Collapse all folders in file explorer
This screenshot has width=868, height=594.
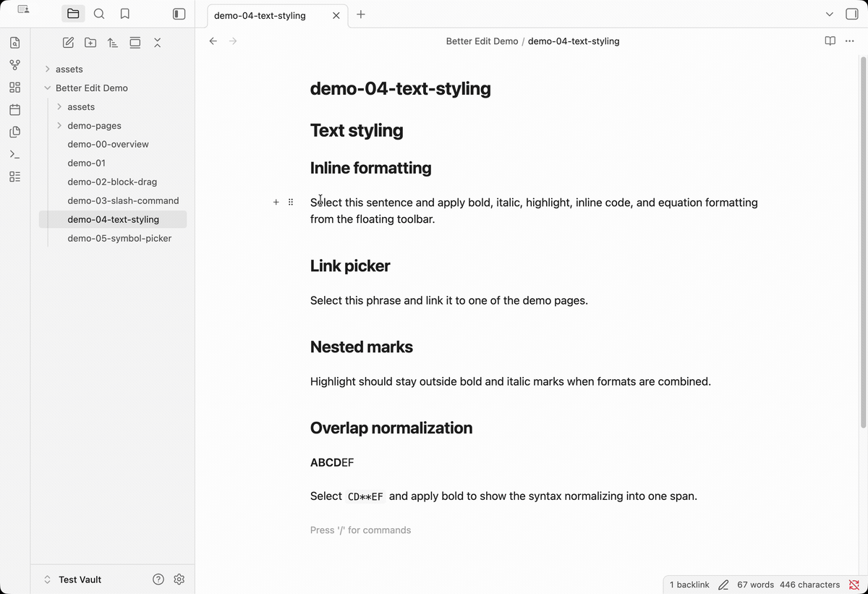157,43
